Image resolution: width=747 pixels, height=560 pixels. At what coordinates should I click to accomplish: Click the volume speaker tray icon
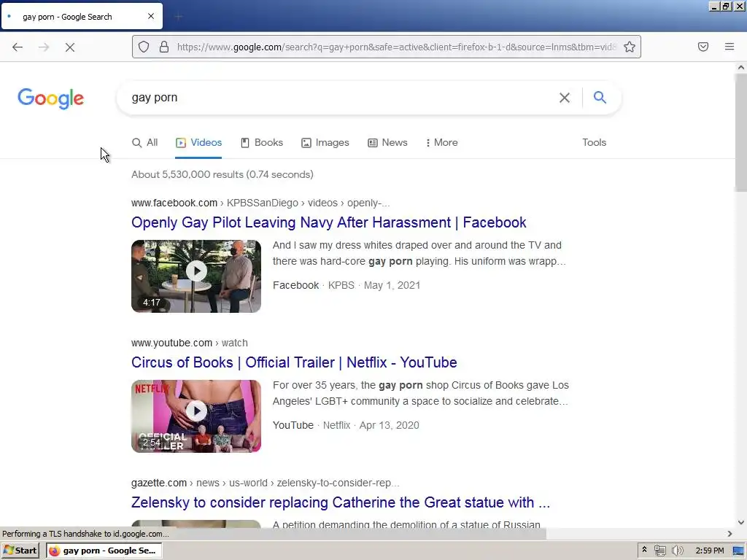point(677,551)
